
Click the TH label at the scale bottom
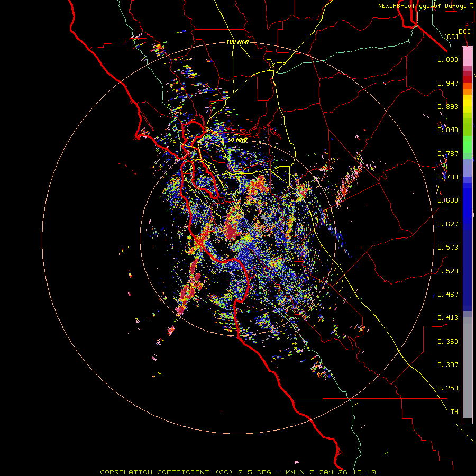click(x=454, y=412)
